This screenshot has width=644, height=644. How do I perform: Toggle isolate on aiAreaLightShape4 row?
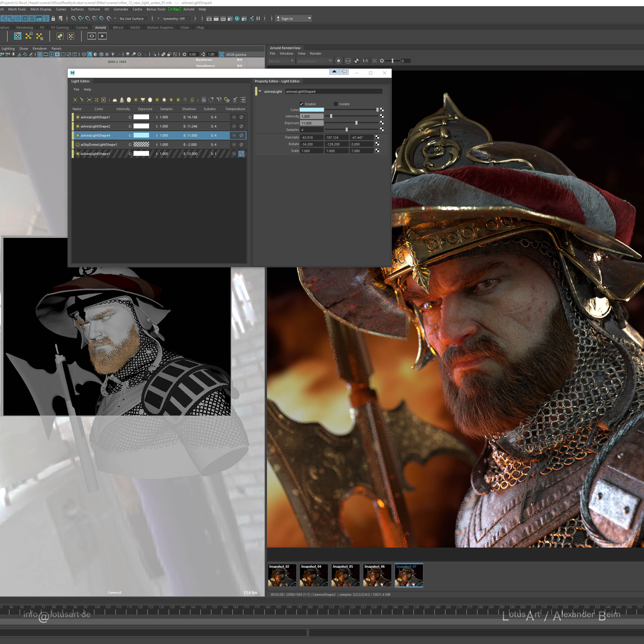(x=234, y=135)
